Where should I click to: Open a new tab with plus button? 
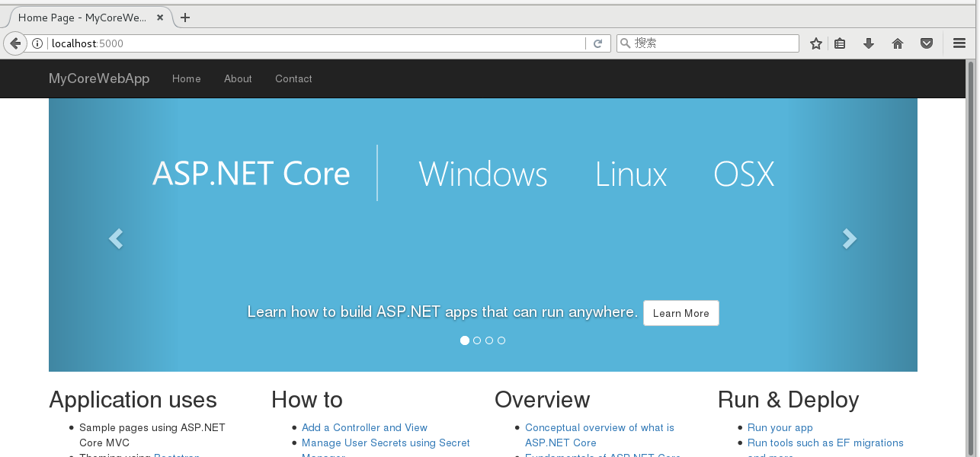point(185,18)
